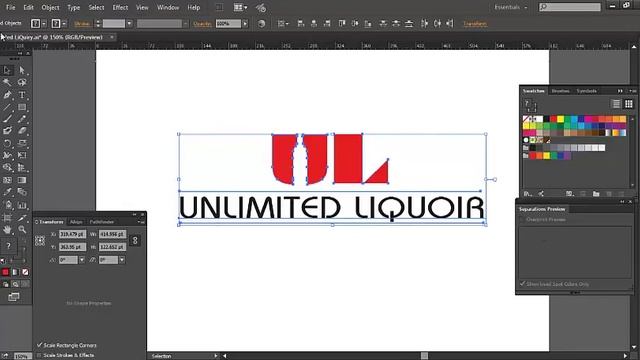Open the Fill color dropdown arrow
This screenshot has height=360, width=640.
coord(44,24)
